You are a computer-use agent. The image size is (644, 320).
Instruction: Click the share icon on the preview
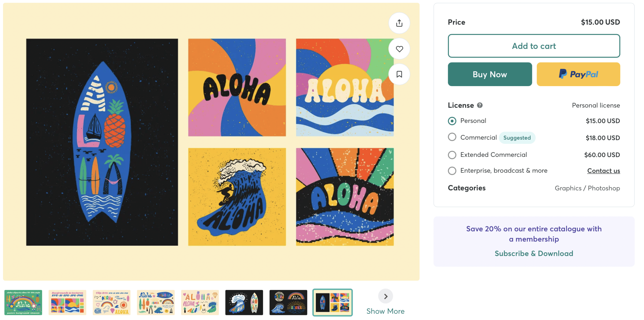click(x=399, y=23)
